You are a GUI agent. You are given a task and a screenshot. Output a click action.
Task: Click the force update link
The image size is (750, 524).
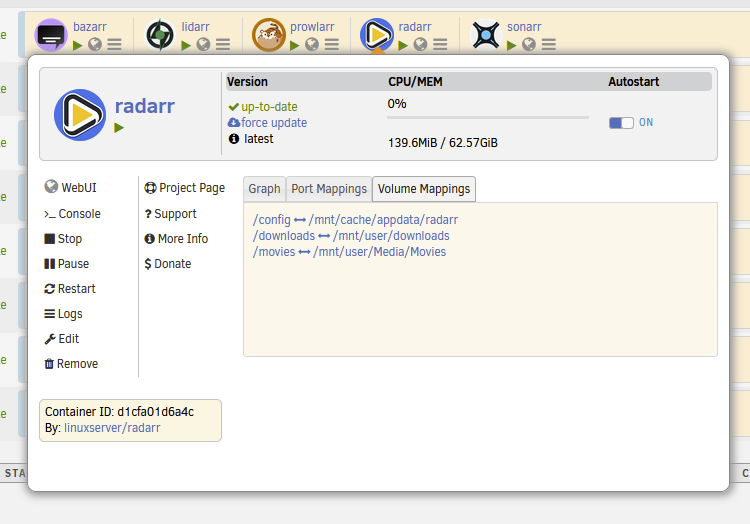coord(274,123)
